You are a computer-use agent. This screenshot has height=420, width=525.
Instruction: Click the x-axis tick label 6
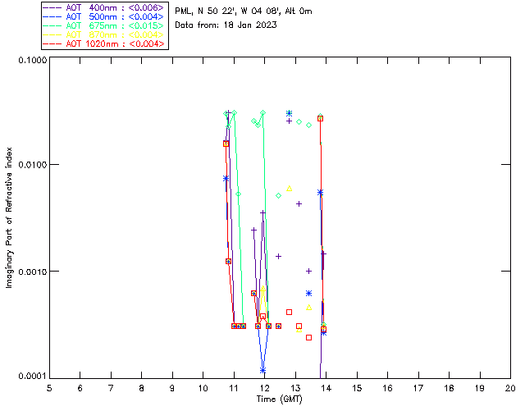80,389
